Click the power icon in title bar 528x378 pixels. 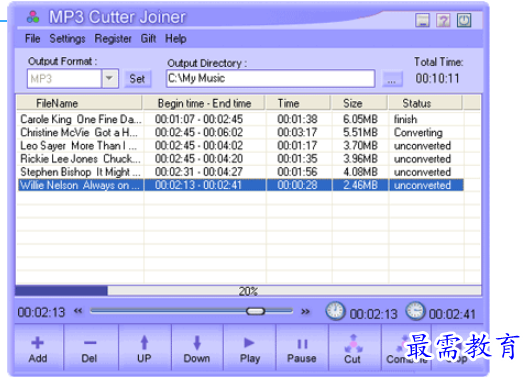464,20
